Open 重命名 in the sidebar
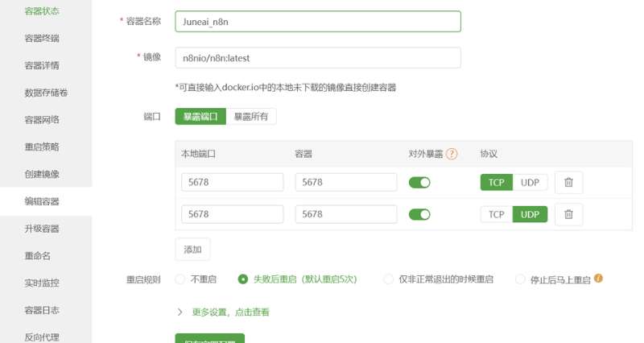The width and height of the screenshot is (644, 343). point(38,255)
